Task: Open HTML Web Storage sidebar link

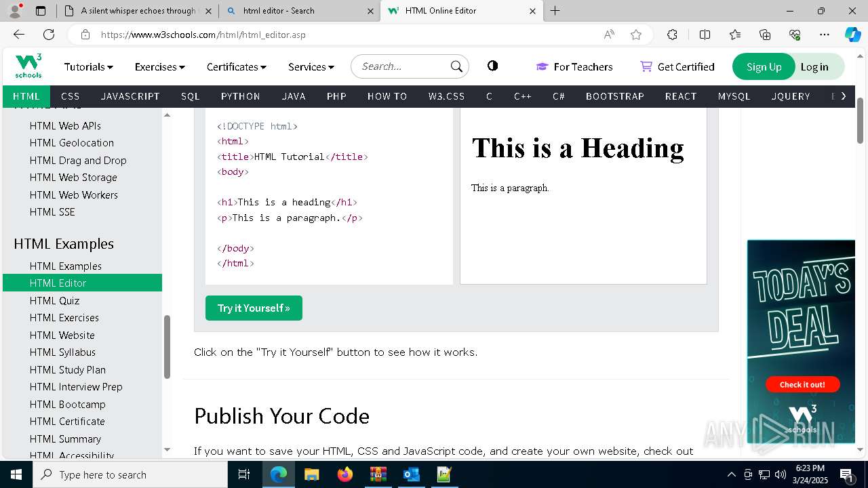Action: click(73, 177)
